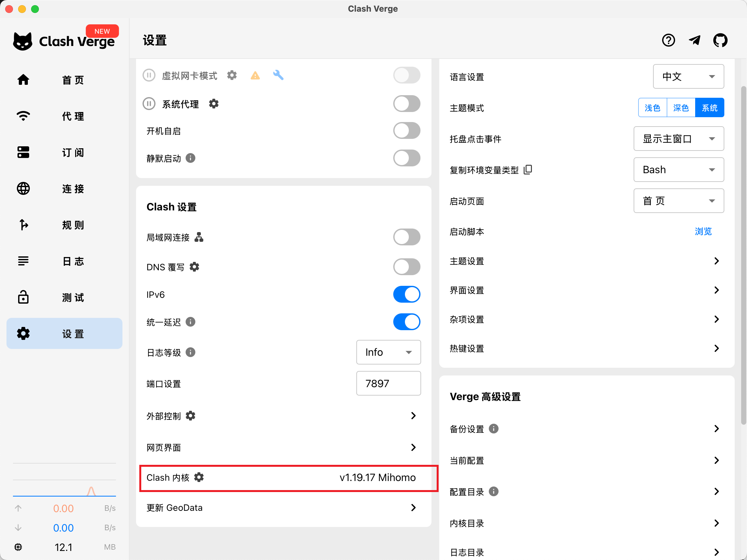This screenshot has width=747, height=560.
Task: Click the vertical scrollbar on right edge
Action: (743, 255)
